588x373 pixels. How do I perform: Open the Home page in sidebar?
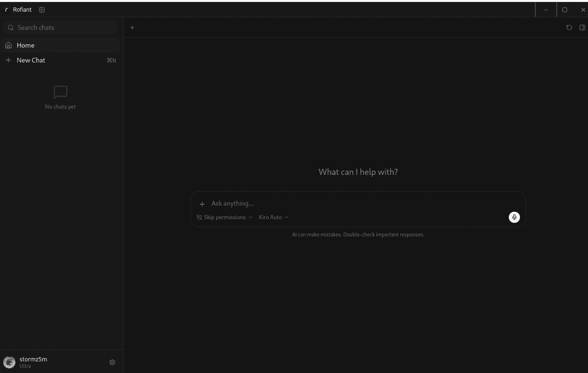click(x=61, y=45)
